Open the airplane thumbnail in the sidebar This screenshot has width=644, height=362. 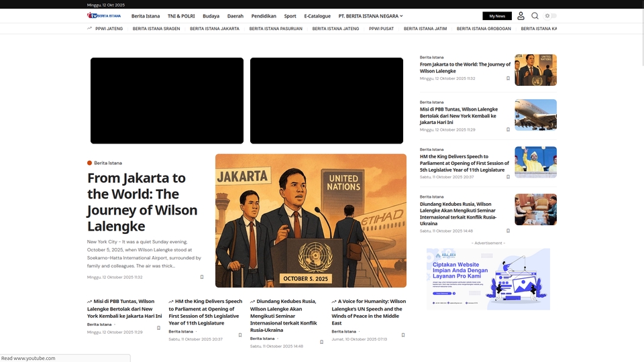535,115
